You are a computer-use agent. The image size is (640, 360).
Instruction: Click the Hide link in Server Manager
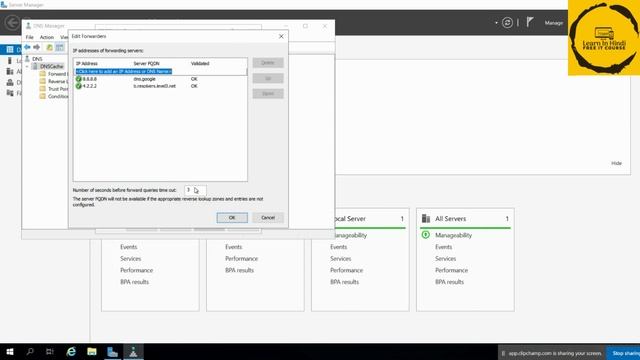coord(616,163)
